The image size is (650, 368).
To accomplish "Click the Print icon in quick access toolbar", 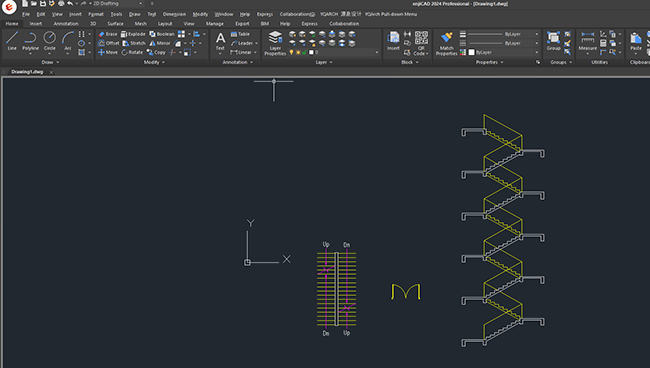I will click(x=61, y=3).
